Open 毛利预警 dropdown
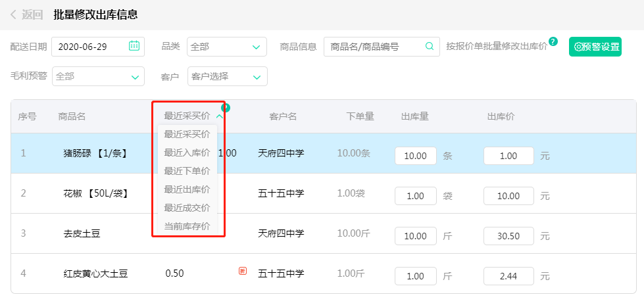The width and height of the screenshot is (644, 307). pos(98,76)
